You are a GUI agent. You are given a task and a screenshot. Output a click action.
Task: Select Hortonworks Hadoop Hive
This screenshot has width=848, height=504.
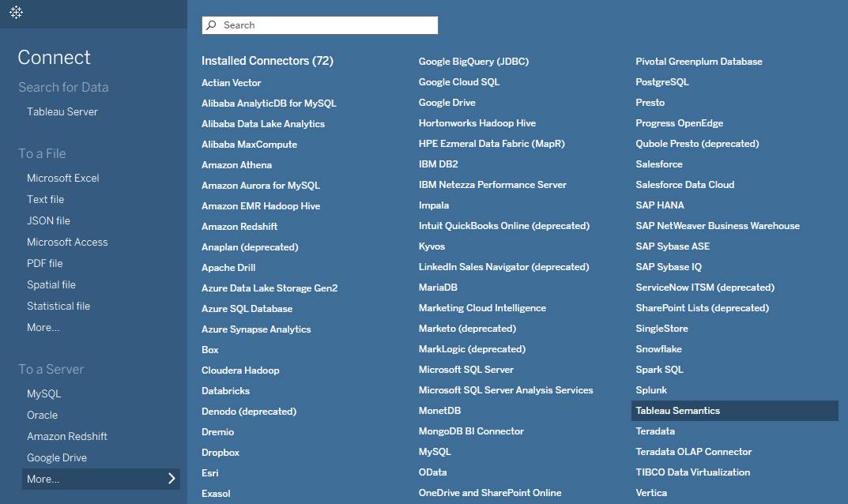477,123
